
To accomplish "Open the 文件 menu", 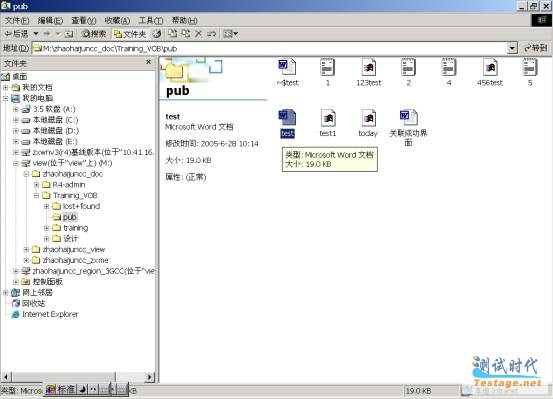I will (x=17, y=20).
